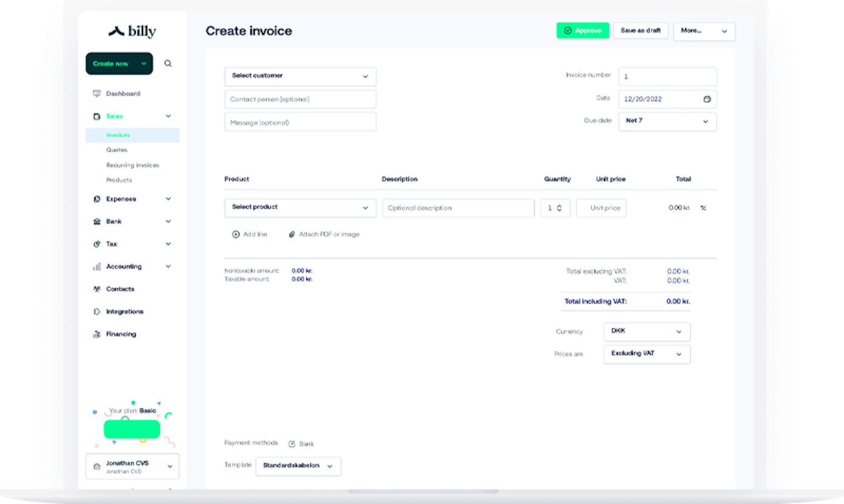Click the Dashboard monitor icon
The width and height of the screenshot is (844, 504).
(96, 94)
